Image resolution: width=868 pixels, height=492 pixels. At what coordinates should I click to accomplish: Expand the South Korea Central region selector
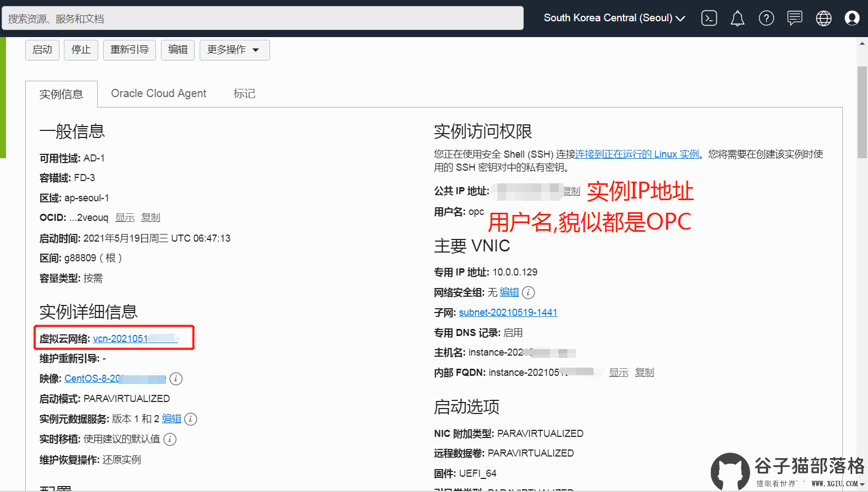coord(614,18)
